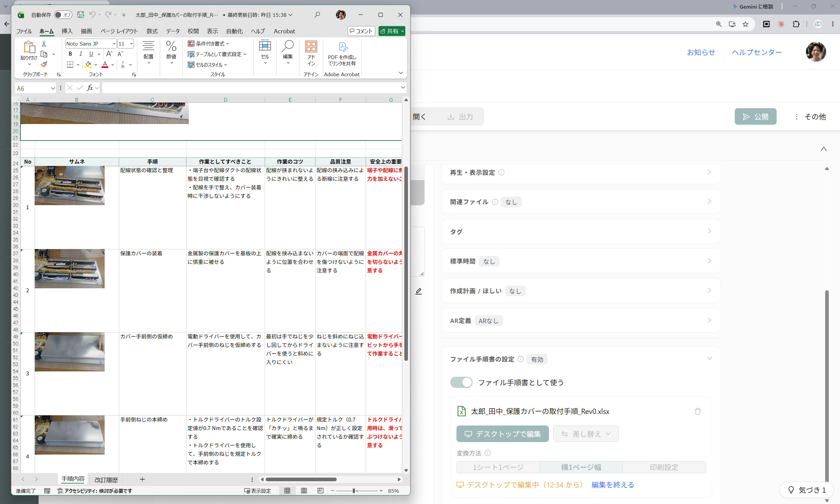This screenshot has height=504, width=840.
Task: Click the 公開 button
Action: 756,116
